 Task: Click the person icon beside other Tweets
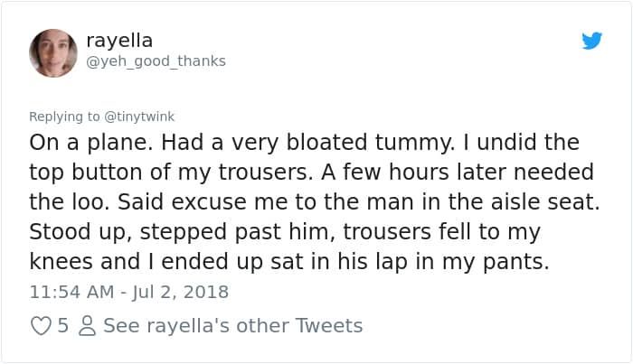tap(87, 326)
